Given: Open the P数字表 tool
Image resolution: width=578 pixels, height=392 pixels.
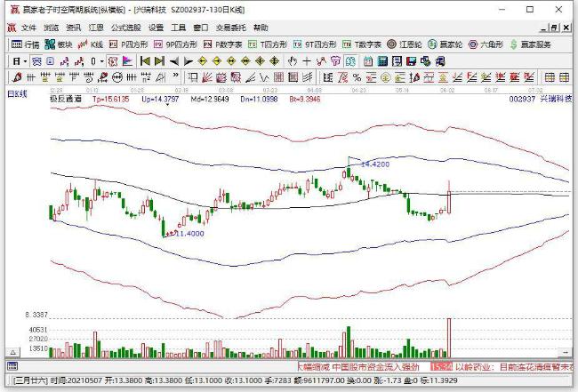Looking at the screenshot, I should (222, 44).
